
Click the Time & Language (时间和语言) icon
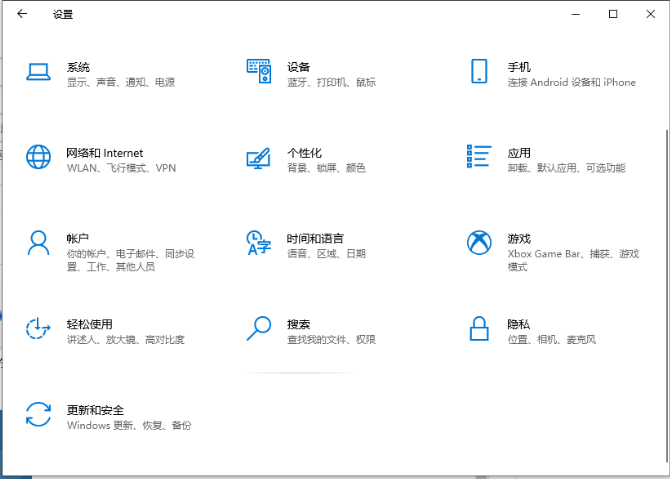pos(259,243)
